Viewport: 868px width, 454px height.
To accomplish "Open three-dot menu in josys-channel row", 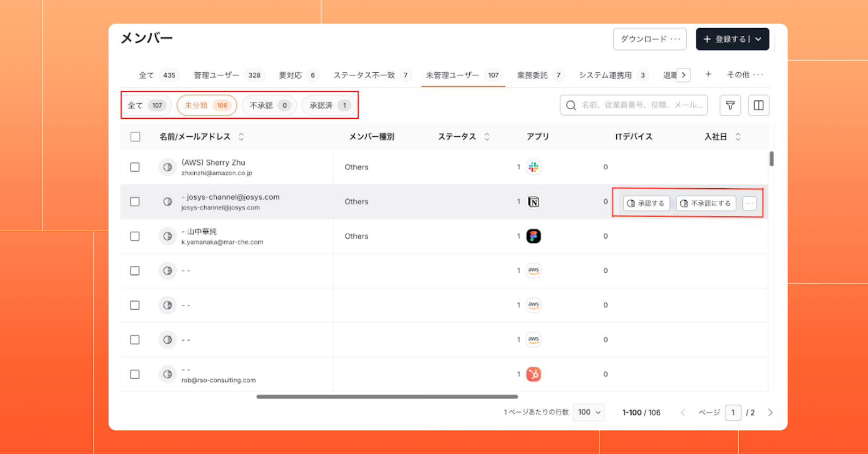I will pyautogui.click(x=749, y=203).
